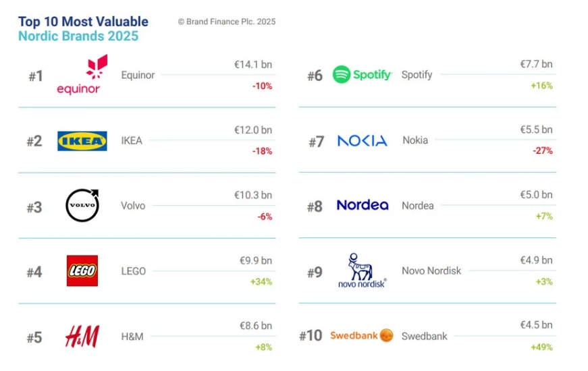Click the Top 10 Most Valuable title
This screenshot has height=371, width=588.
(x=83, y=22)
